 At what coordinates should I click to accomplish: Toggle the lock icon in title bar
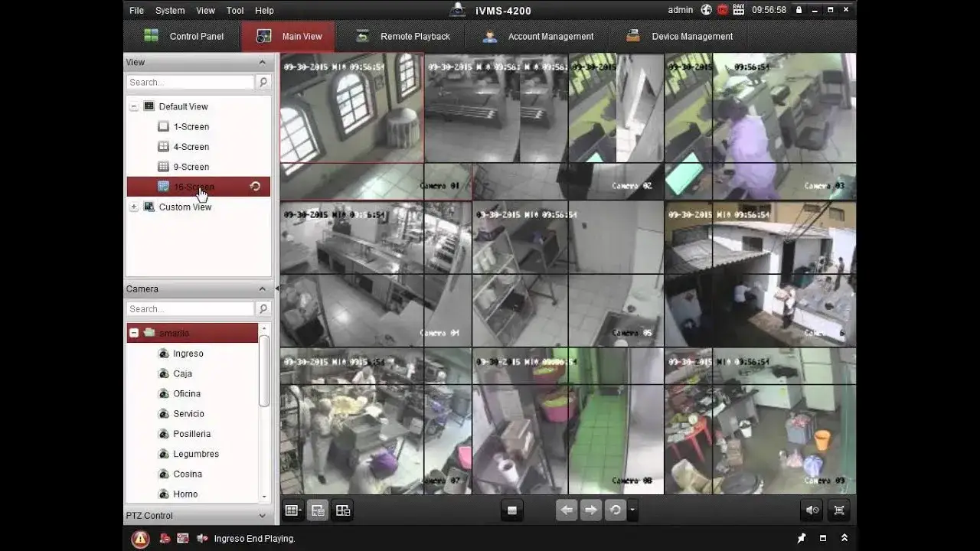[x=799, y=10]
